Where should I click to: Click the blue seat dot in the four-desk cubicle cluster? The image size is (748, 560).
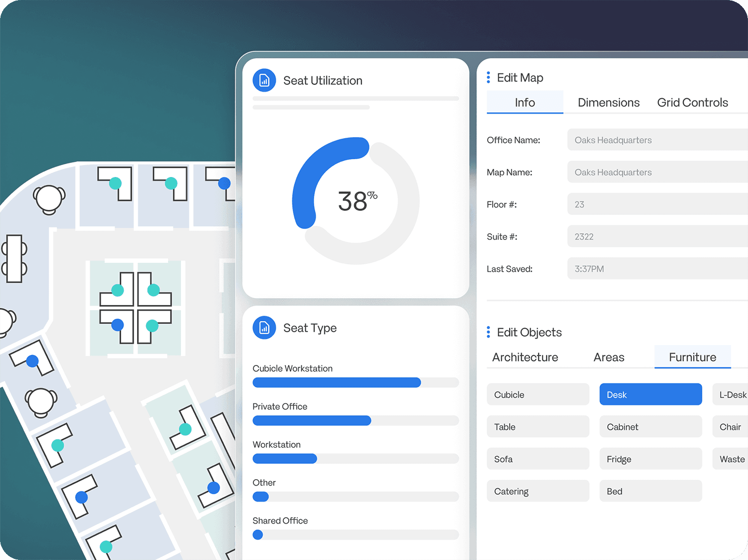tap(118, 325)
